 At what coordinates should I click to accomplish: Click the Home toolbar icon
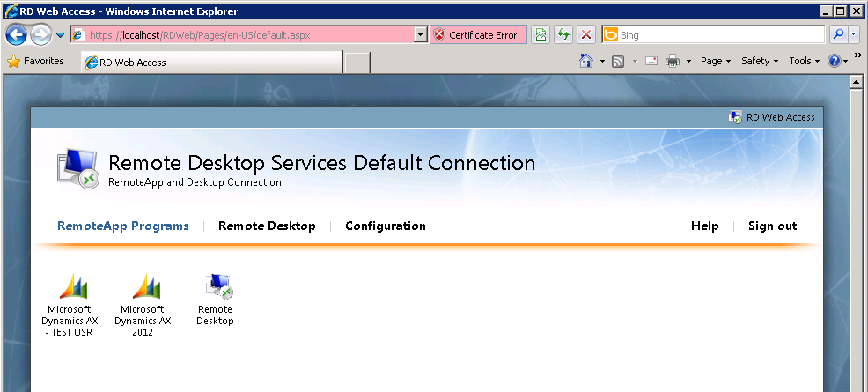click(x=585, y=61)
